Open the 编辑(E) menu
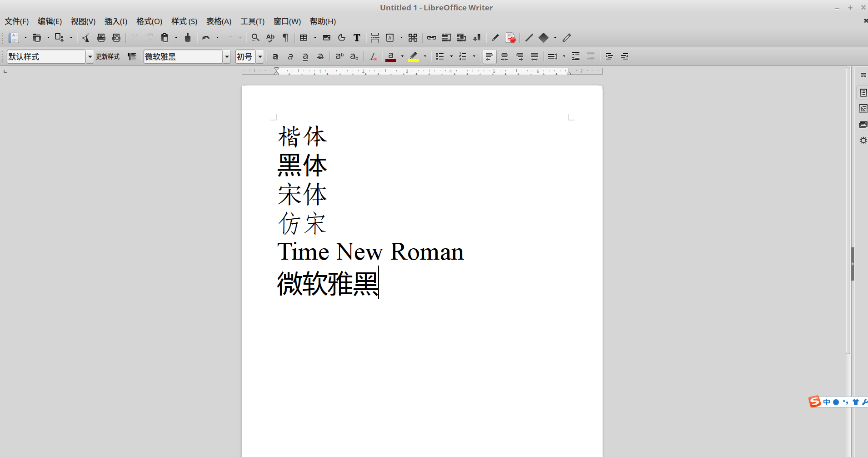 pos(50,21)
